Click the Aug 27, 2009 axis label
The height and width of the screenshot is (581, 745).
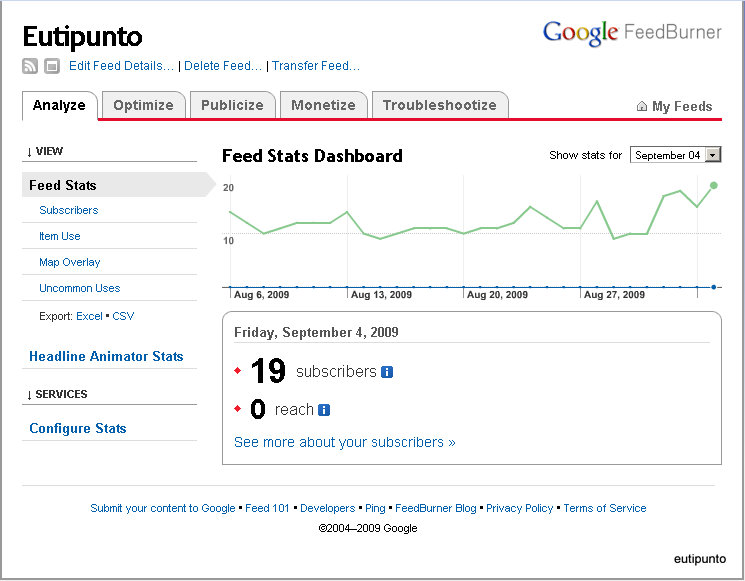(x=614, y=295)
